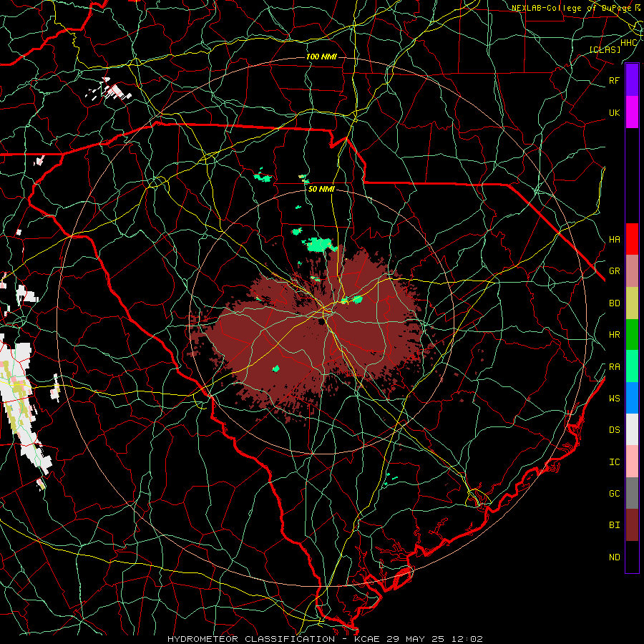Image resolution: width=644 pixels, height=644 pixels.
Task: Select the BD yellow legend swatch
Action: tap(632, 303)
